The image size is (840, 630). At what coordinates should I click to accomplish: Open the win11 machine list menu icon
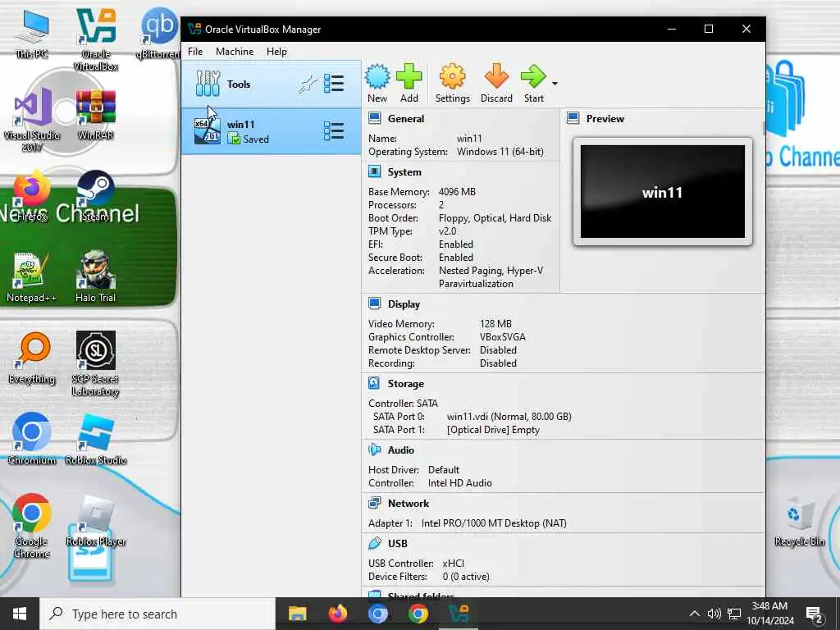click(334, 131)
